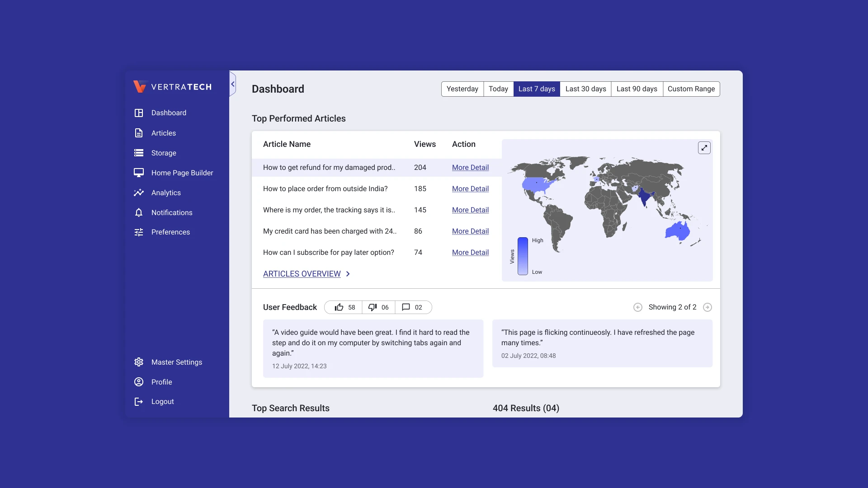Go to previous feedback page arrow

[638, 308]
